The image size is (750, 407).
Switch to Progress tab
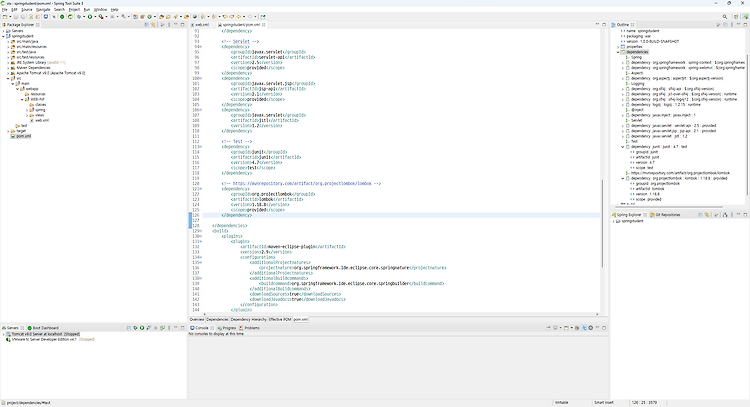pyautogui.click(x=227, y=328)
